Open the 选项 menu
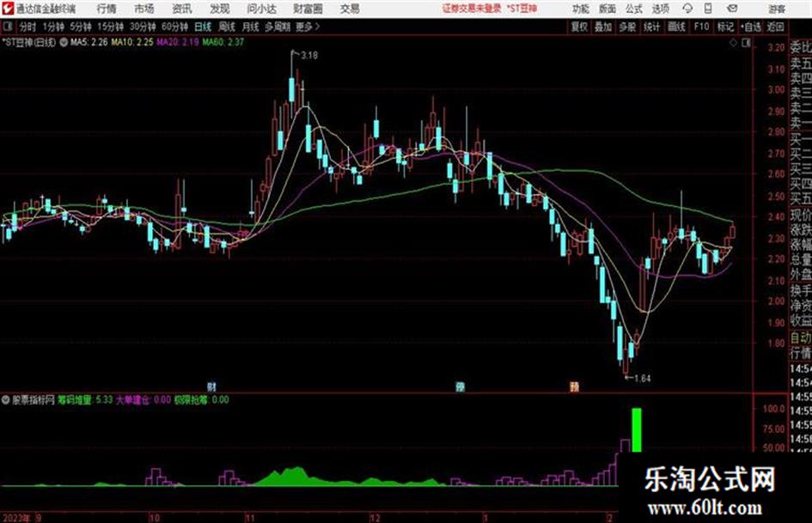This screenshot has width=812, height=523. click(660, 9)
